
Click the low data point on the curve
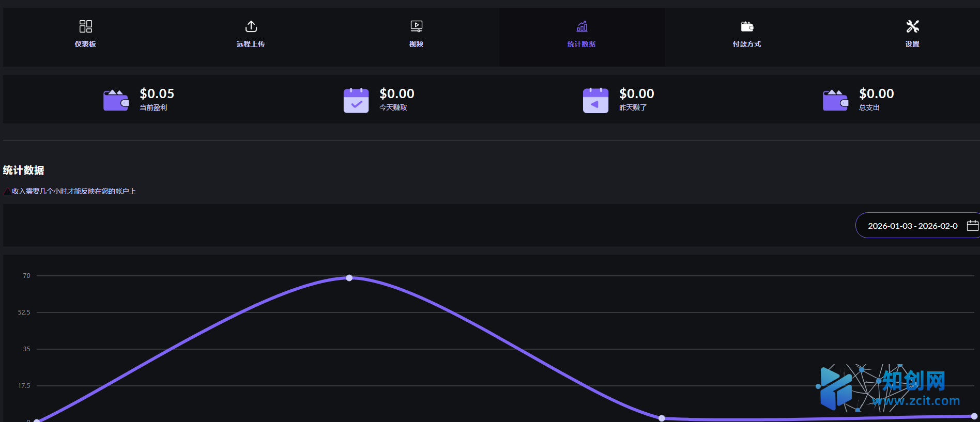pos(662,418)
